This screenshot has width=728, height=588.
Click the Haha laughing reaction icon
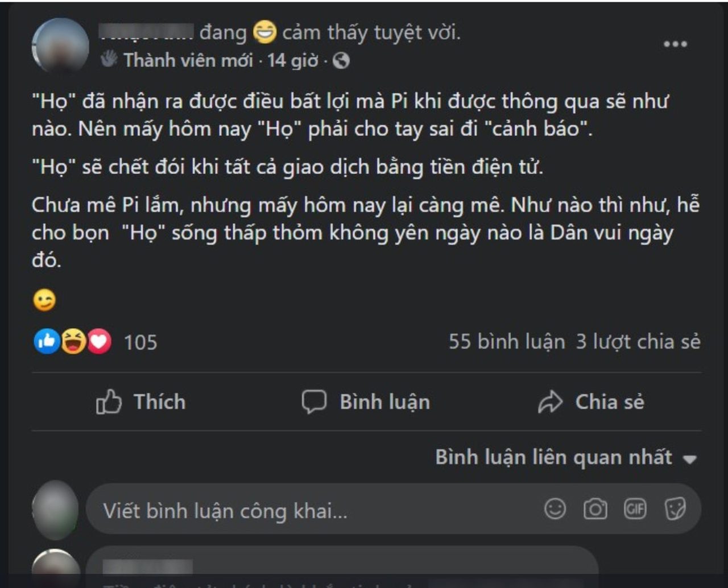point(73,342)
